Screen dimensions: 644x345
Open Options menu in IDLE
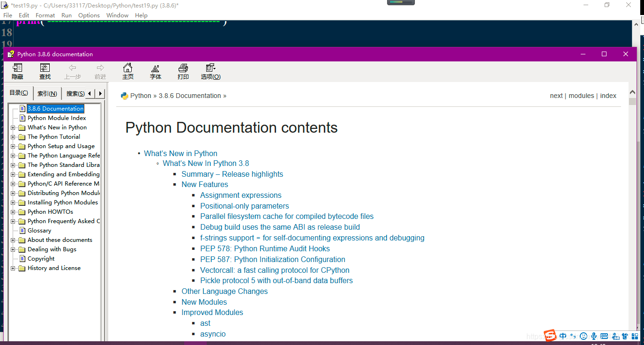[x=89, y=15]
